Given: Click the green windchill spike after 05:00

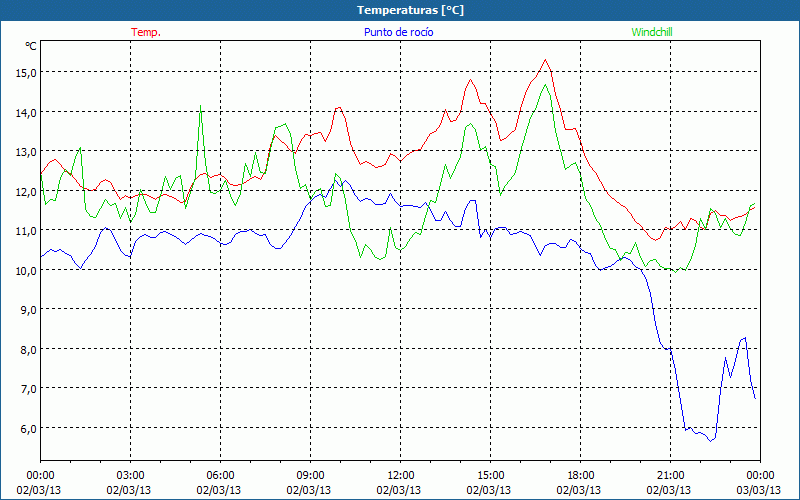Looking at the screenshot, I should (201, 106).
